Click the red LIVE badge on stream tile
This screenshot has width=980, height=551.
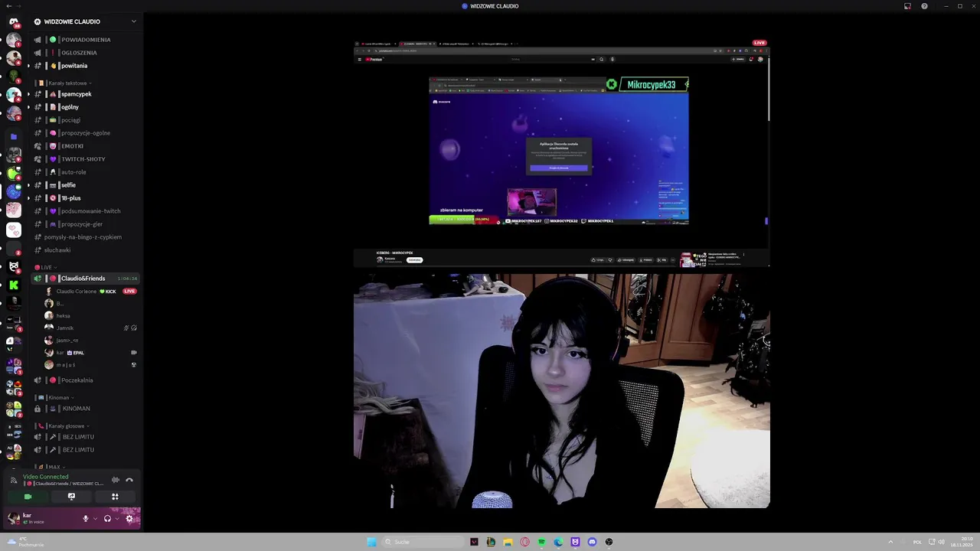[x=759, y=43]
